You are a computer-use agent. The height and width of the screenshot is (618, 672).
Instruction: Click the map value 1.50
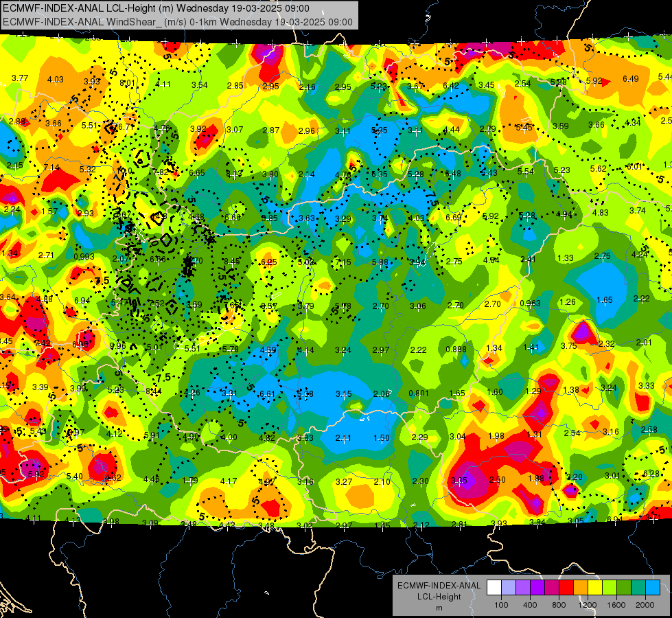point(382,437)
